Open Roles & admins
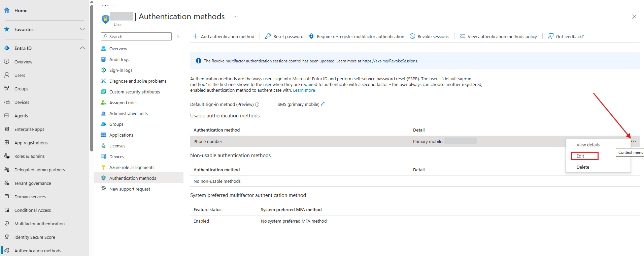 (x=29, y=156)
